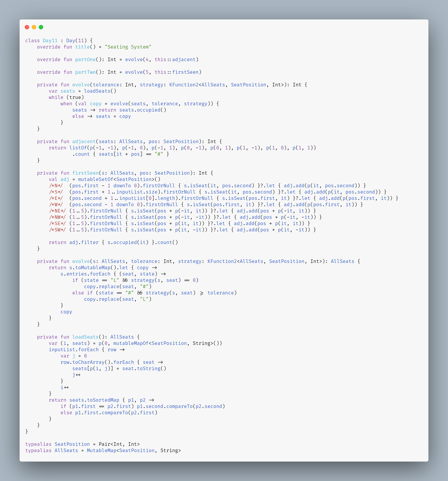Viewport: 448px width, 481px height.
Task: Click the typealias AllSeats name
Action: click(x=66, y=450)
